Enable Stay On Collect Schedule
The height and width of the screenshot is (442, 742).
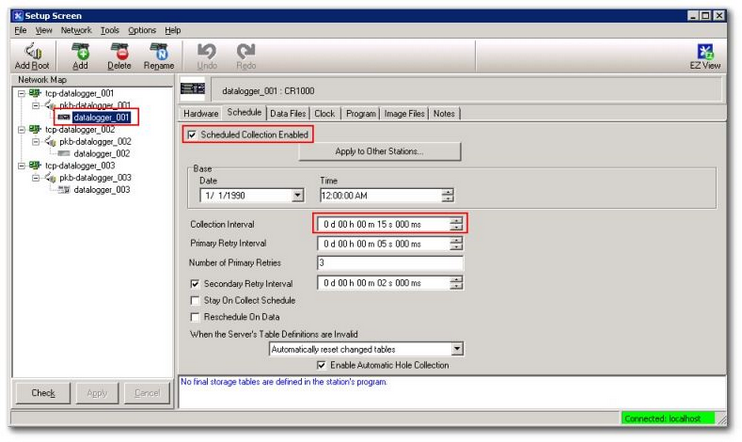click(x=195, y=300)
